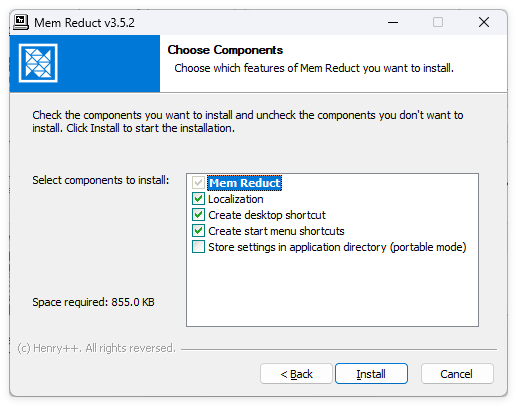Select the Create start menu shortcuts label
517x406 pixels.
(276, 231)
